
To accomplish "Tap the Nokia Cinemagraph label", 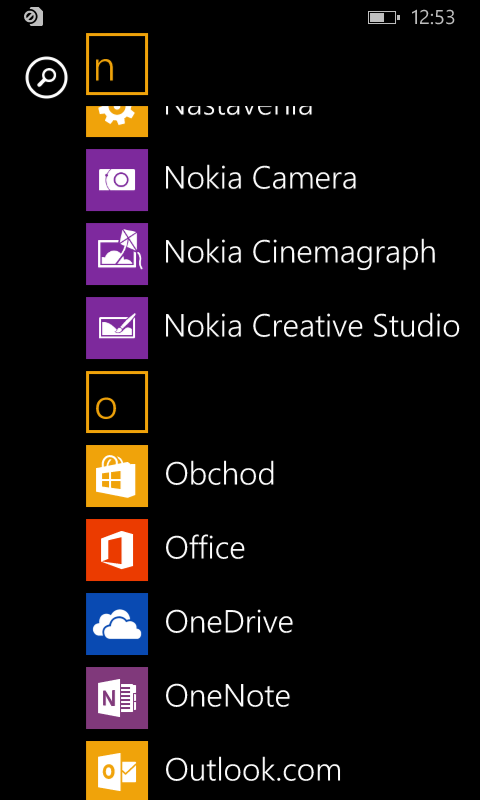I will [300, 254].
